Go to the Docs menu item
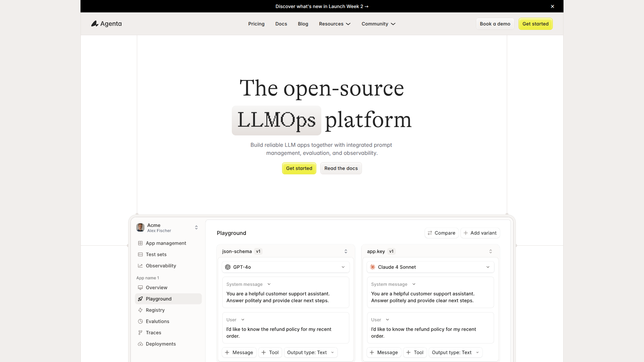Screen dimensions: 644x362 281,24
